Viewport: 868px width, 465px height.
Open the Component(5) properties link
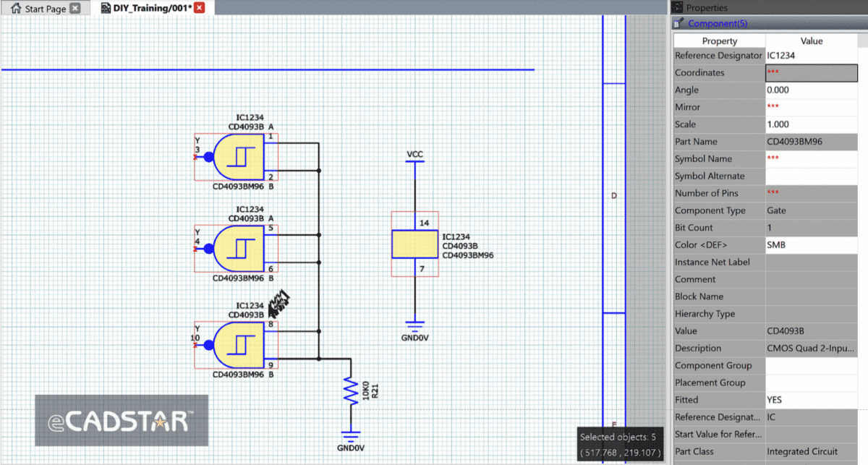[x=717, y=24]
